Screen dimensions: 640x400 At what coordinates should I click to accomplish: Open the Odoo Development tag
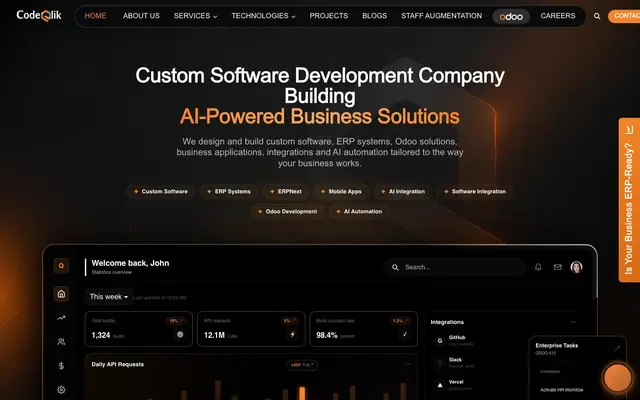tap(287, 211)
